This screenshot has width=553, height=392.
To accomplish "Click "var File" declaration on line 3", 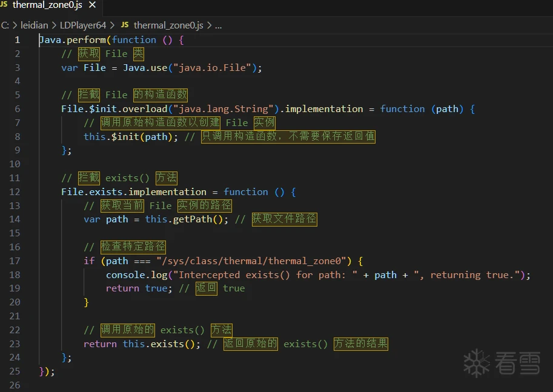I will pyautogui.click(x=84, y=68).
